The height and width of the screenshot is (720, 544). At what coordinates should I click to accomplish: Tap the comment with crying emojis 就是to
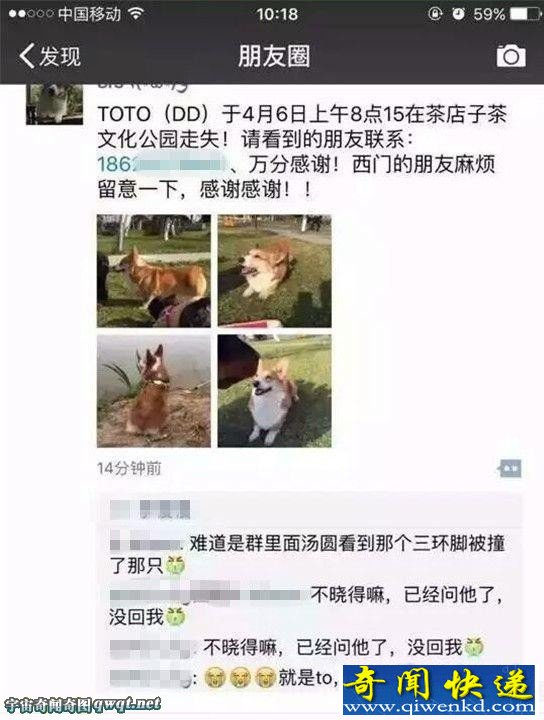point(225,678)
